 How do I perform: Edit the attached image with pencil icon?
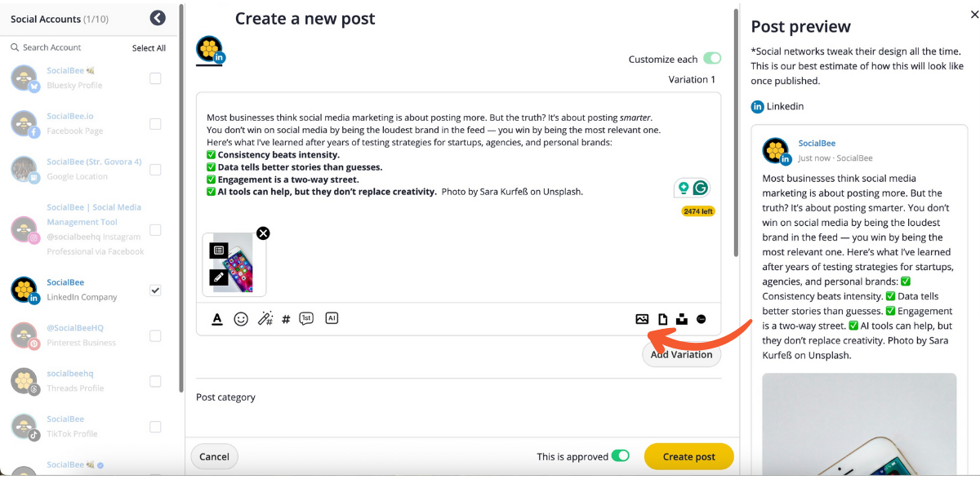pos(218,277)
